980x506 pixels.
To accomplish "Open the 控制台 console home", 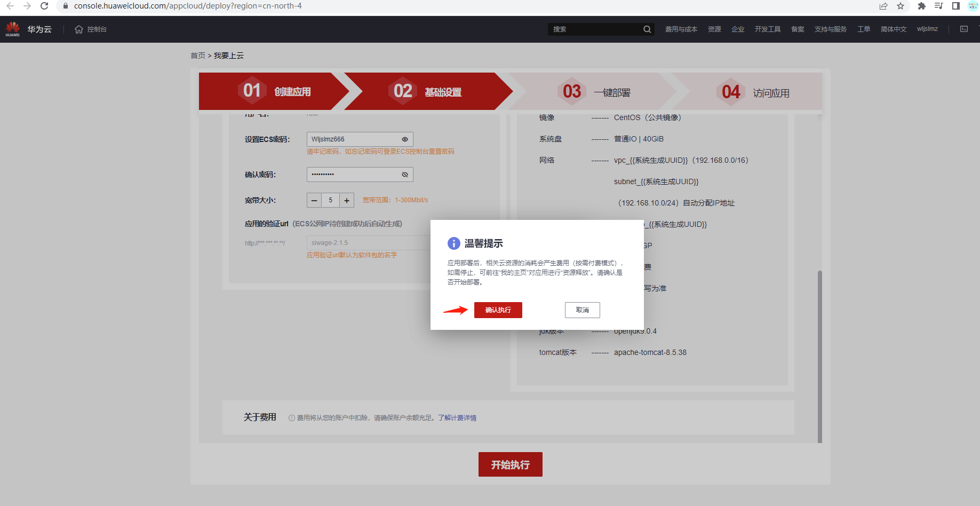I will coord(91,29).
